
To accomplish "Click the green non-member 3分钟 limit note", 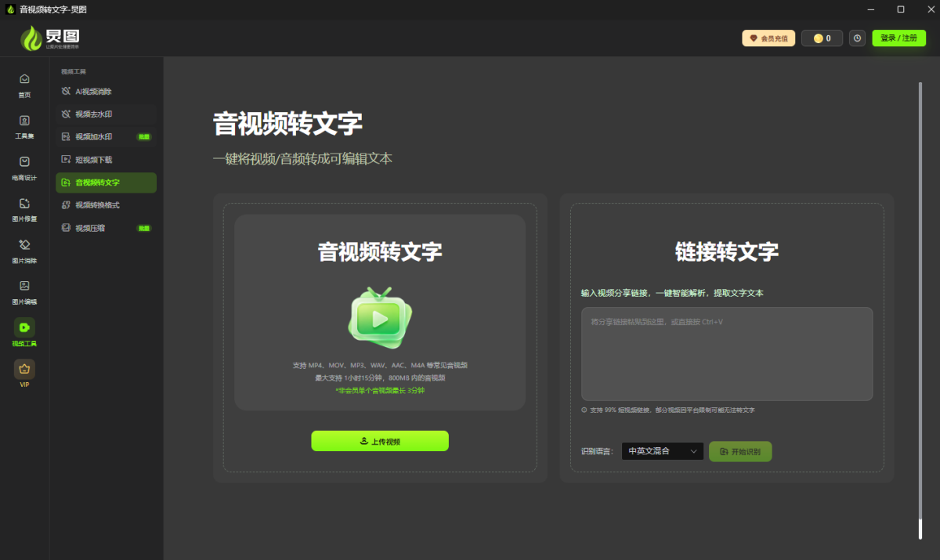I will pyautogui.click(x=380, y=390).
